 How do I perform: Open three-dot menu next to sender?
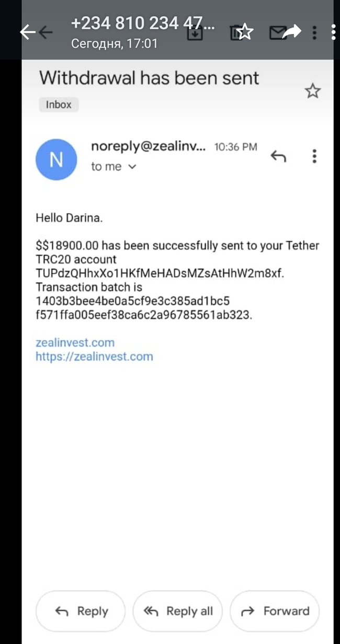tap(314, 156)
